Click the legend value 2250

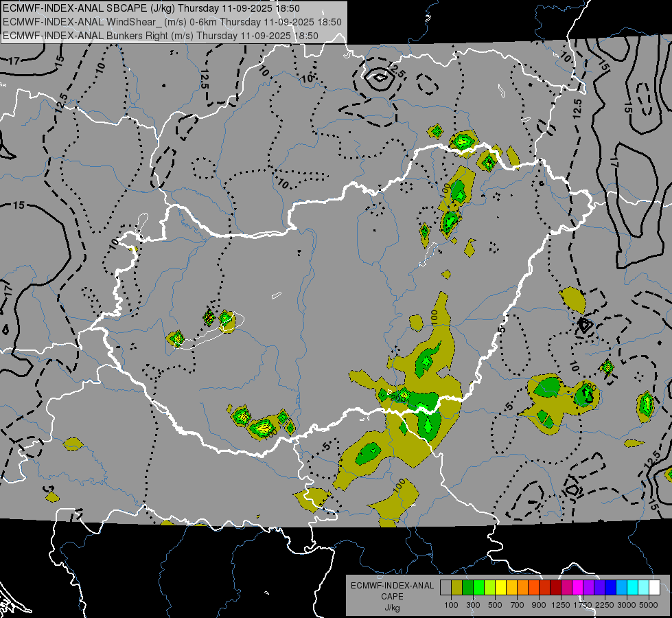coord(605,605)
